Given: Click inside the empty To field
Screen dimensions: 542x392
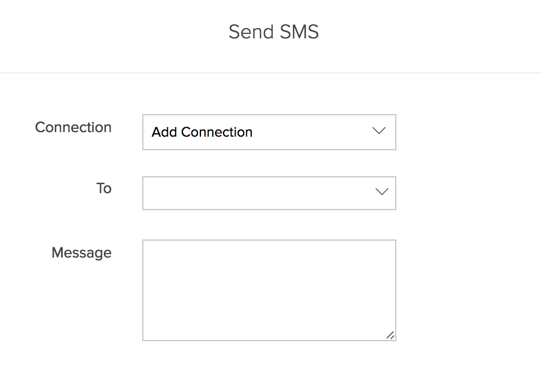Looking at the screenshot, I should point(254,193).
